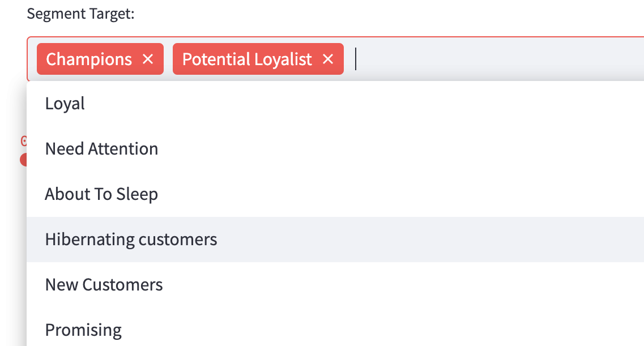The width and height of the screenshot is (644, 346).
Task: Select Hibernating customers option
Action: coord(131,240)
